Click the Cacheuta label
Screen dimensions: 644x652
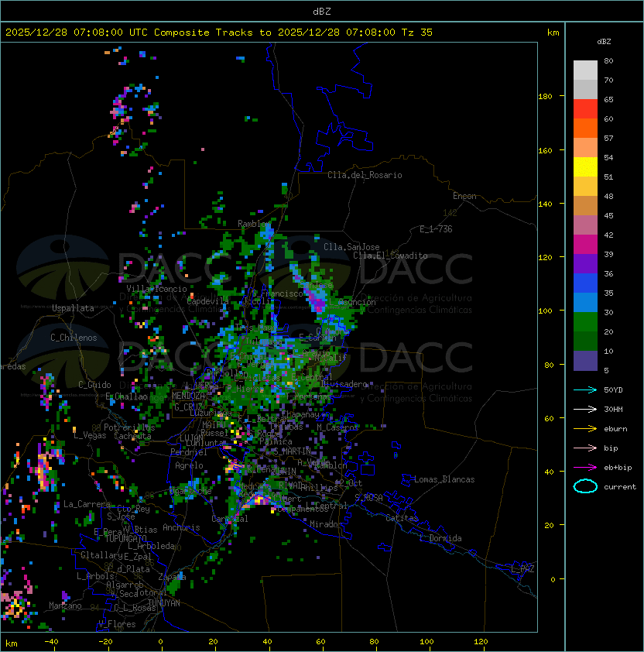tap(132, 436)
